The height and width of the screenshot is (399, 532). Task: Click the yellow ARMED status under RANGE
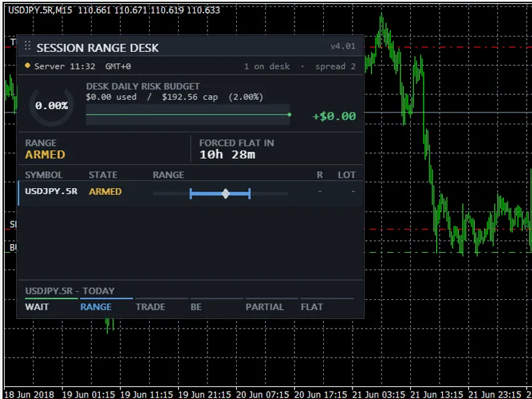tap(45, 155)
